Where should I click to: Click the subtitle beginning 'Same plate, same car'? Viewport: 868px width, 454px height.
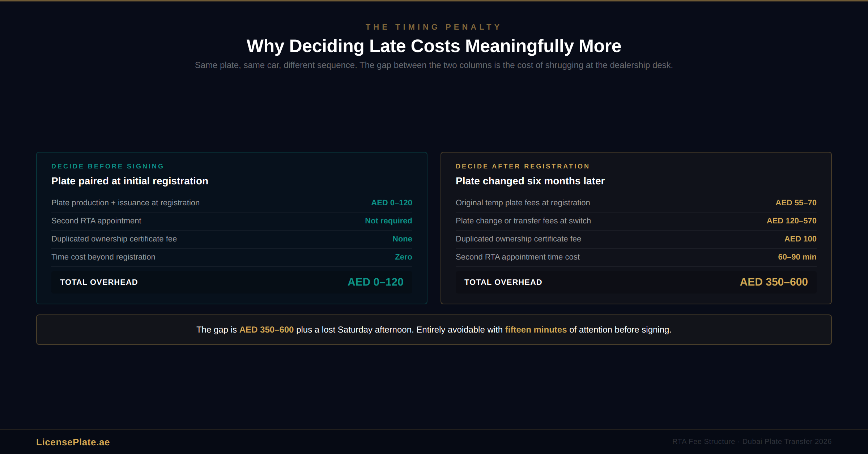434,65
